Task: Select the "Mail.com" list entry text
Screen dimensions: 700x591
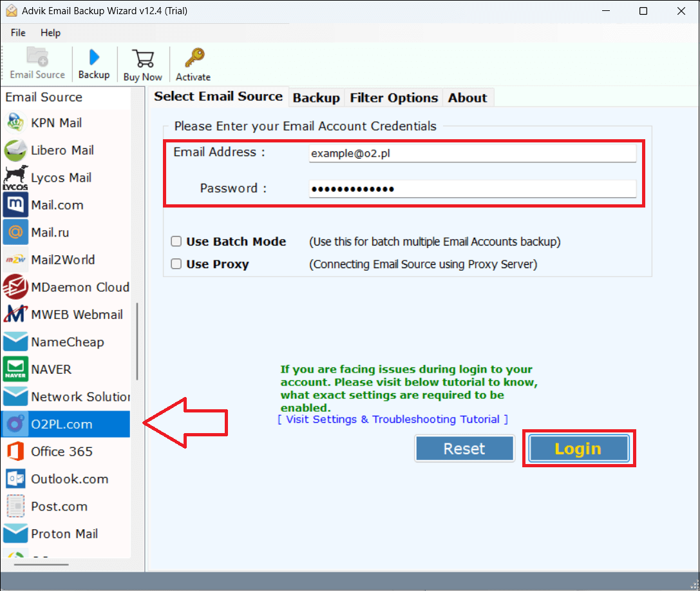Action: click(57, 205)
